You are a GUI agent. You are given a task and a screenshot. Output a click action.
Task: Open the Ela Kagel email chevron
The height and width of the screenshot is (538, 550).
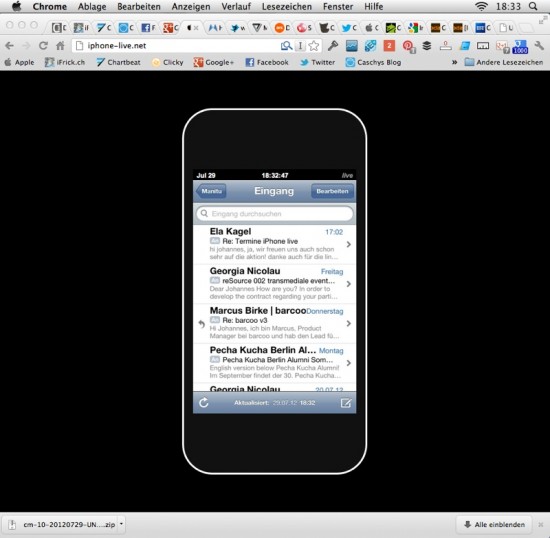[349, 244]
